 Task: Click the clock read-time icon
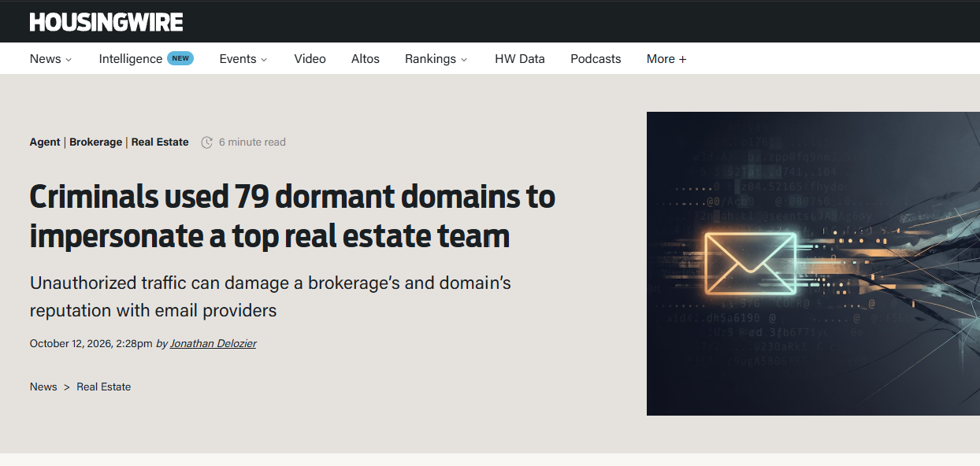point(207,142)
